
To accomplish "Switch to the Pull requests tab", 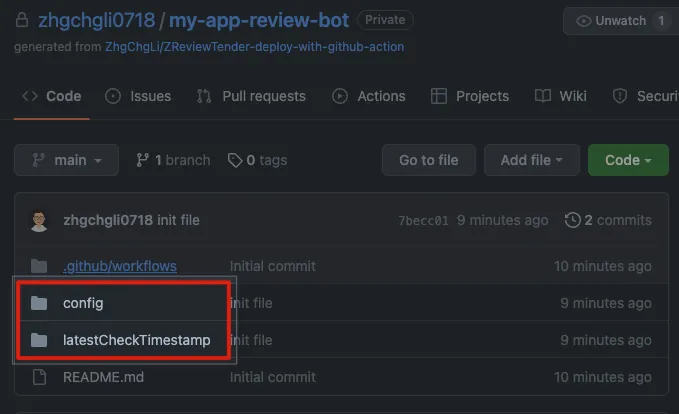I will coord(251,96).
